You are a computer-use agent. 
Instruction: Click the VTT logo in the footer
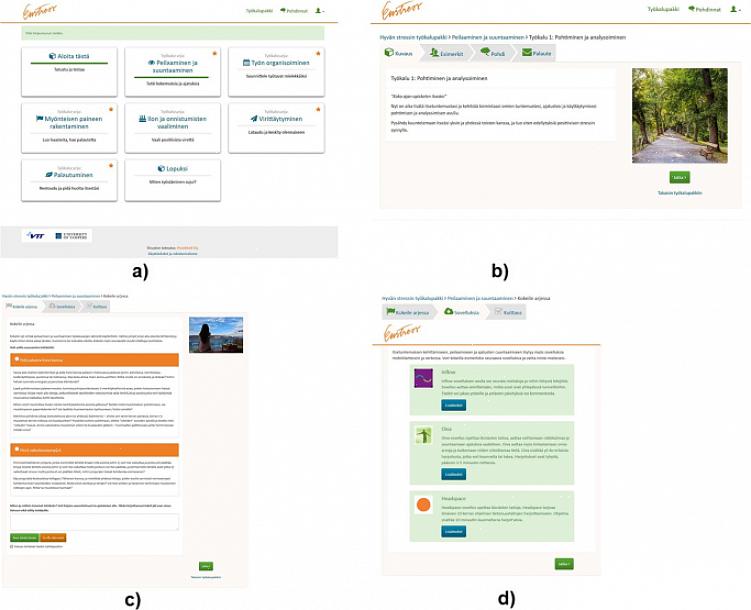click(x=38, y=236)
